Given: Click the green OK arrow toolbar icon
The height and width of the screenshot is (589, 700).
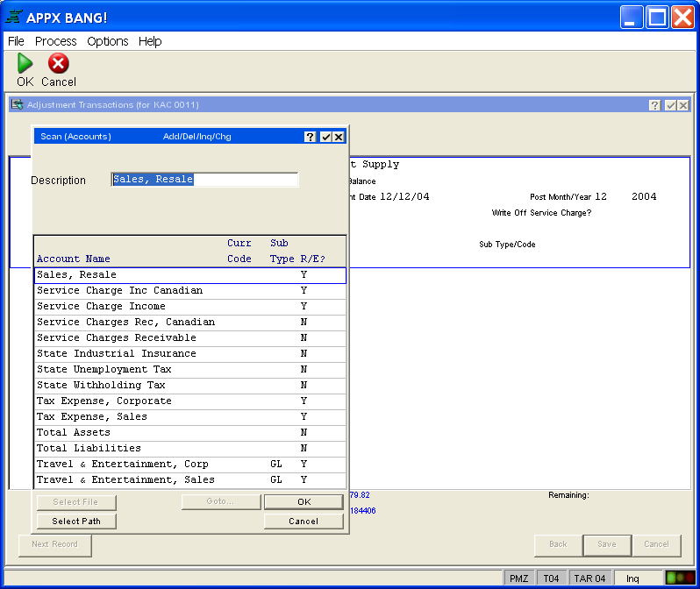Looking at the screenshot, I should (x=25, y=63).
